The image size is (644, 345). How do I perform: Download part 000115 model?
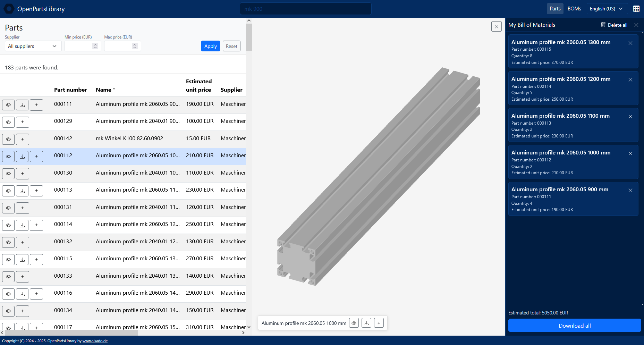pos(22,260)
